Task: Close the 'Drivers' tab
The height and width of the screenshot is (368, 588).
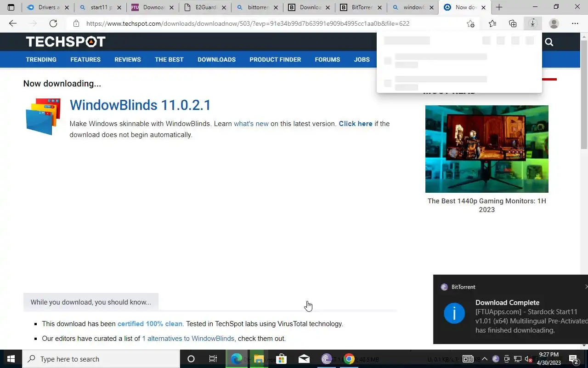Action: tap(67, 7)
